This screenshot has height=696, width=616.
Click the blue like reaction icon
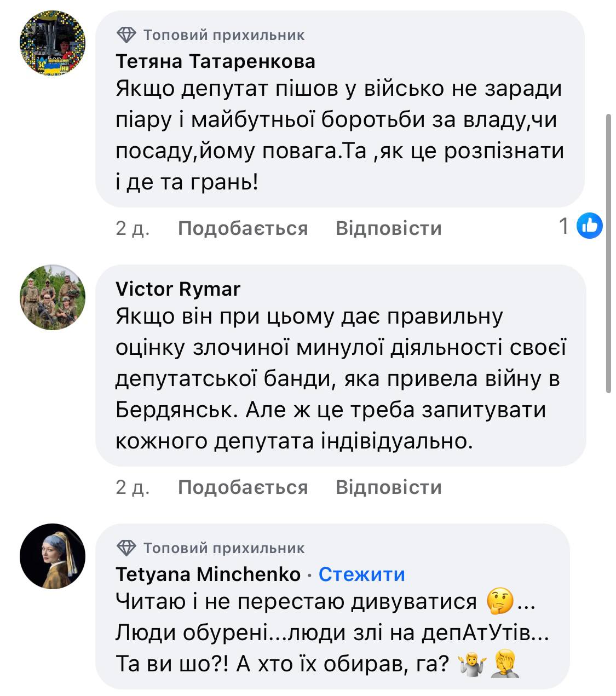pyautogui.click(x=590, y=226)
